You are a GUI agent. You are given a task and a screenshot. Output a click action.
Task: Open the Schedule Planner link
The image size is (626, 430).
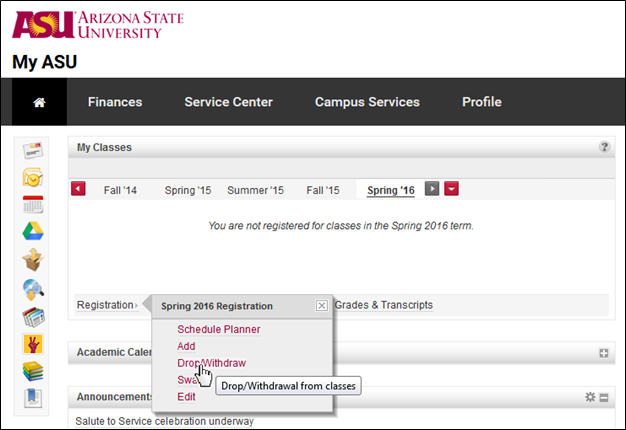point(219,329)
